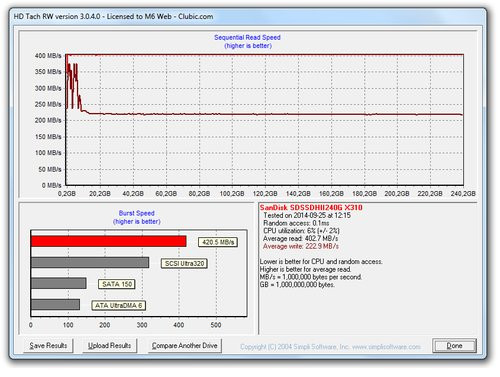Click the Sequential Read Speed chart title
This screenshot has width=500, height=377.
pyautogui.click(x=247, y=38)
